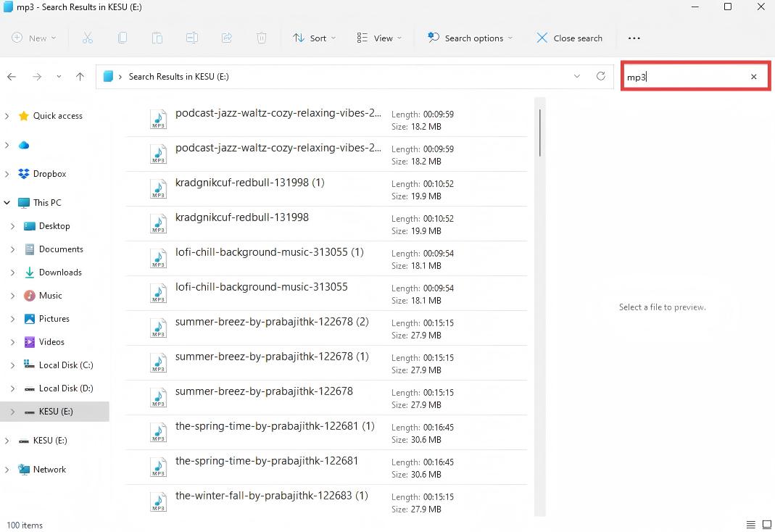Viewport: 775px width, 532px height.
Task: Open Search options
Action: tap(470, 38)
